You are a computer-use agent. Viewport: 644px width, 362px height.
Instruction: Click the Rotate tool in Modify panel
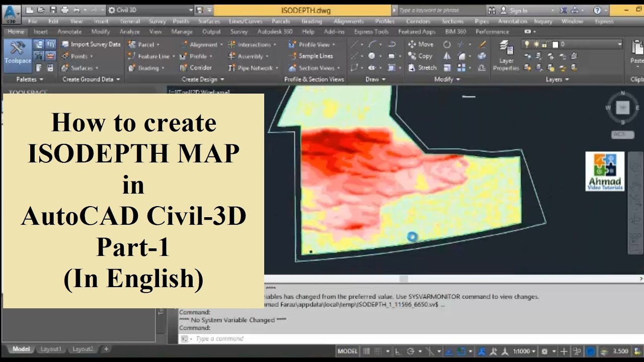[447, 44]
